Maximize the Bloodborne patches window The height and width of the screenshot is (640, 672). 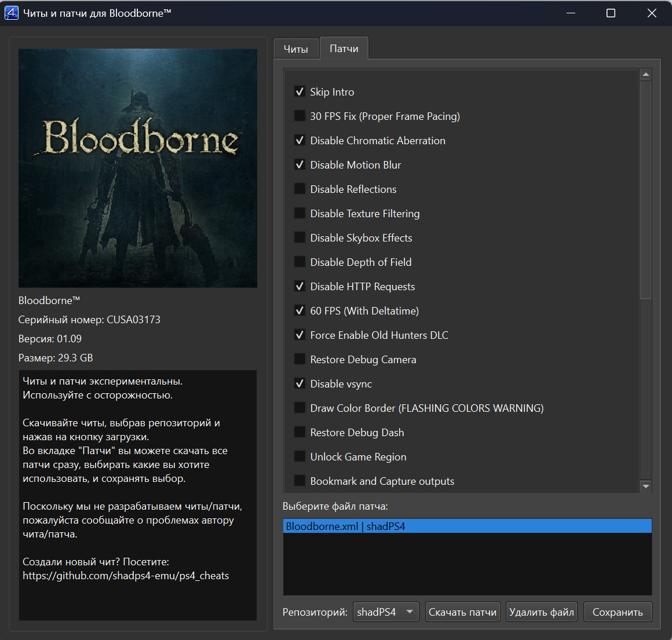[x=611, y=13]
